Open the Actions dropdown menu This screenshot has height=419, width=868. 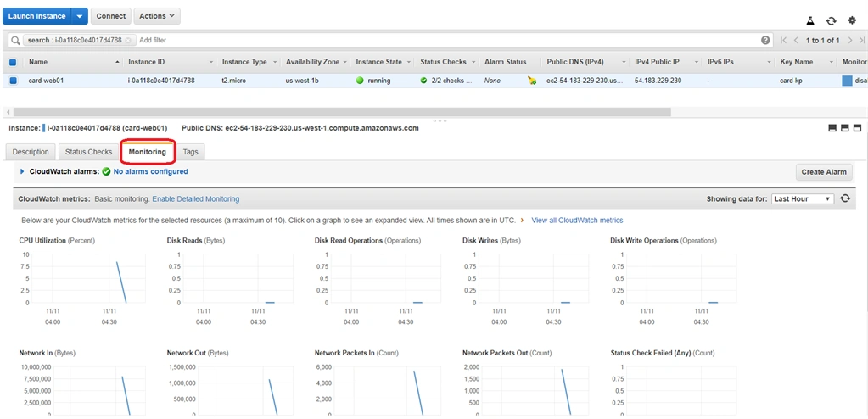(x=157, y=16)
